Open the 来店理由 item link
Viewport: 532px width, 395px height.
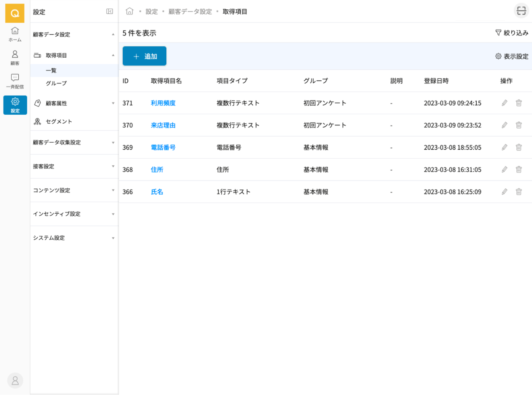163,125
